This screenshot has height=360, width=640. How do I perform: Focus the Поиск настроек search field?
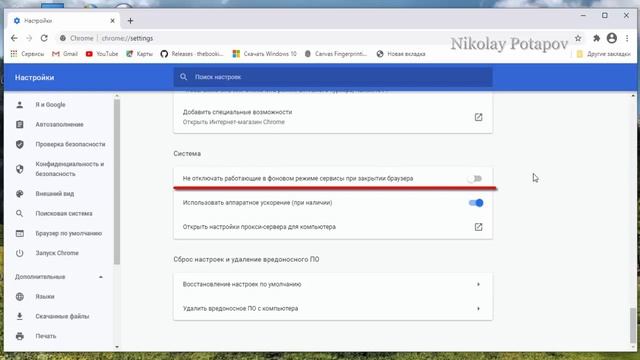[333, 77]
